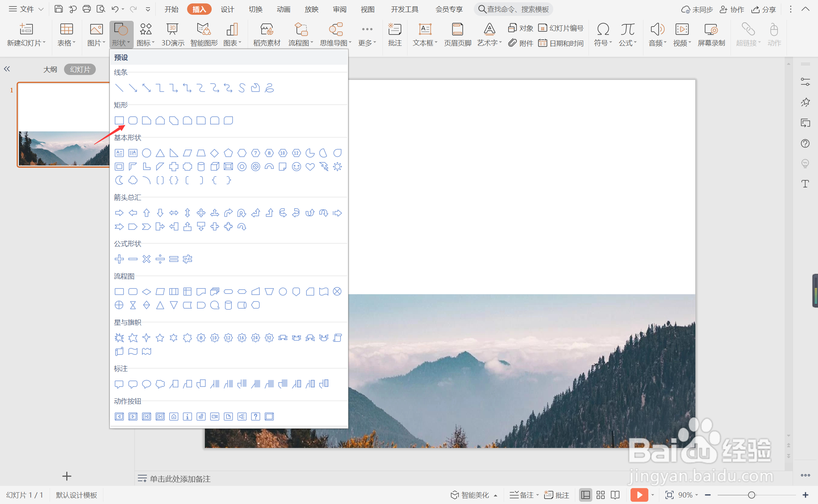Switch panel to 大纲 outline view
The image size is (818, 504).
50,69
